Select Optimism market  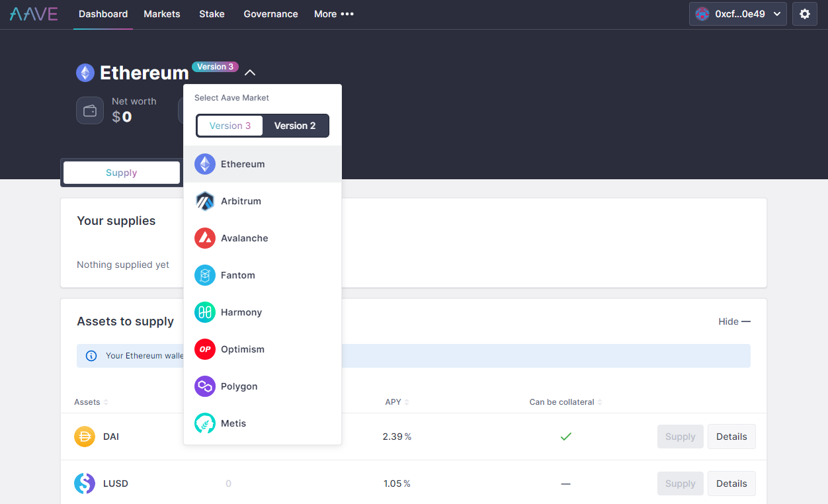coord(263,349)
